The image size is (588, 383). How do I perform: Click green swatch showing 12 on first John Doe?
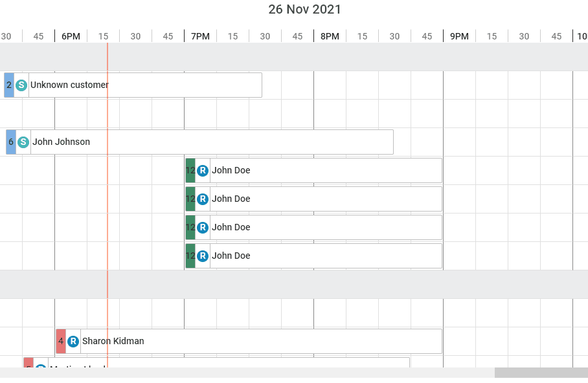pyautogui.click(x=190, y=170)
